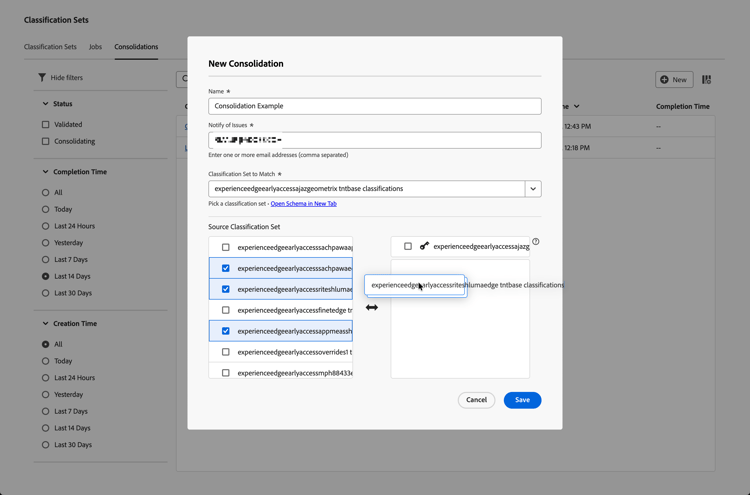Viewport: 750px width, 495px height.
Task: Select Creation Time Last 30 Days
Action: pyautogui.click(x=45, y=444)
